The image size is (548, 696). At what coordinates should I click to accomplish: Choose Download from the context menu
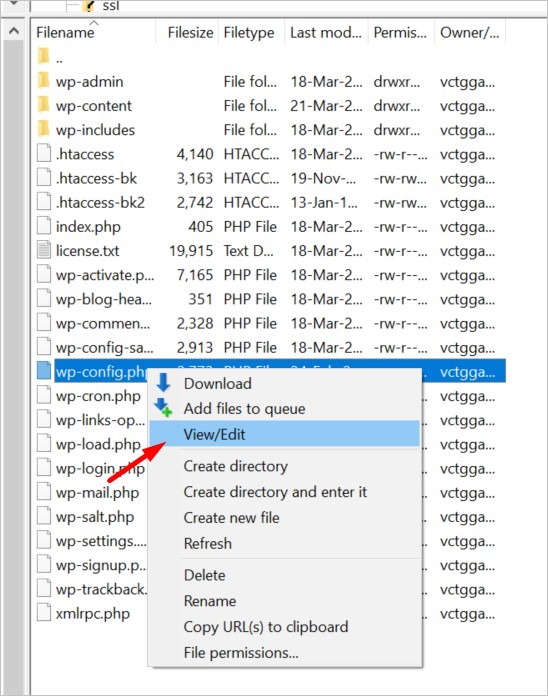[284, 384]
